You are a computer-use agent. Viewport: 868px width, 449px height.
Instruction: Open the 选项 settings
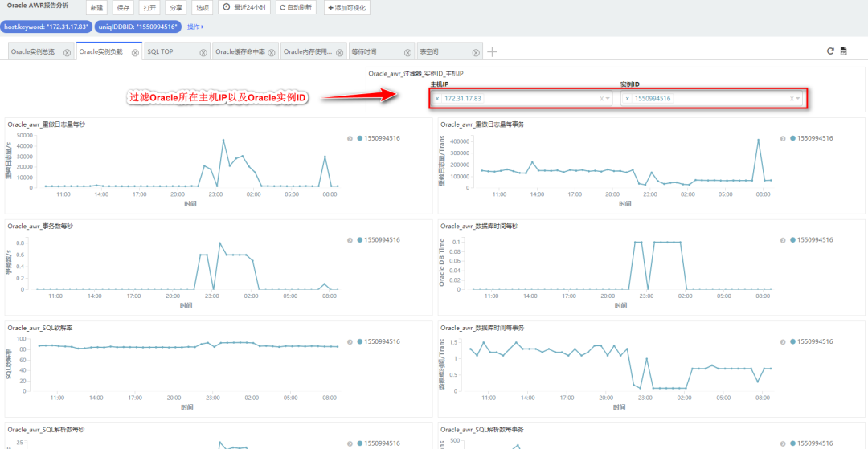pyautogui.click(x=203, y=8)
